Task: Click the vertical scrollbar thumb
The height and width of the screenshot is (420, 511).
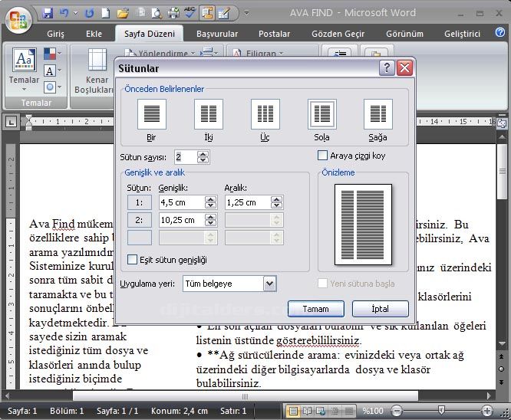Action: [x=503, y=172]
